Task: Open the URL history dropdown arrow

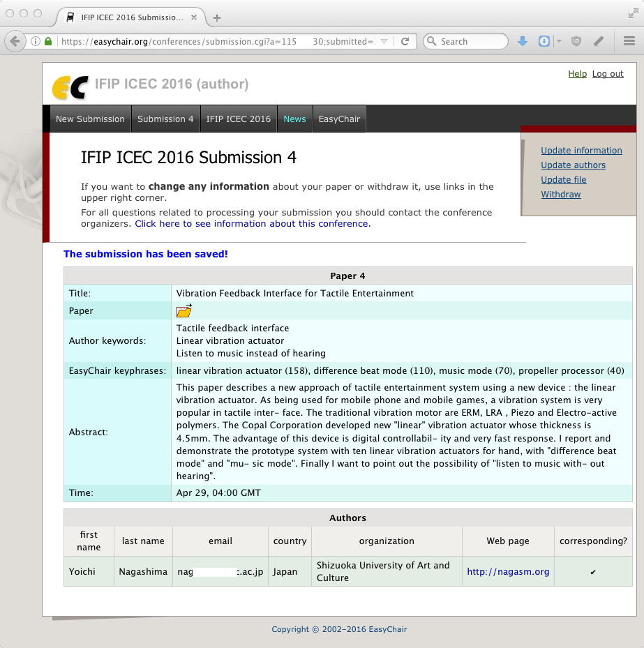Action: [384, 41]
